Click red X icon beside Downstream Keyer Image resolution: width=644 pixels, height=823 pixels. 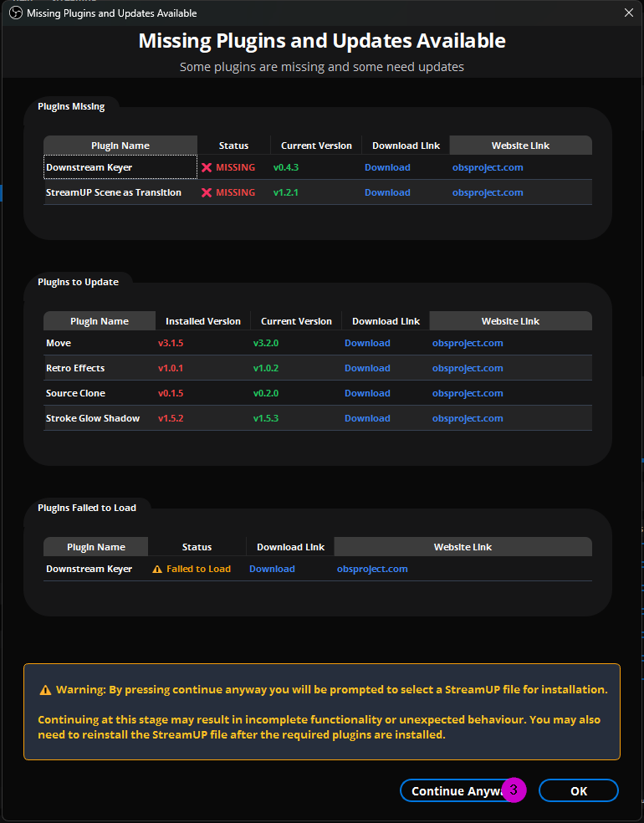[x=207, y=167]
